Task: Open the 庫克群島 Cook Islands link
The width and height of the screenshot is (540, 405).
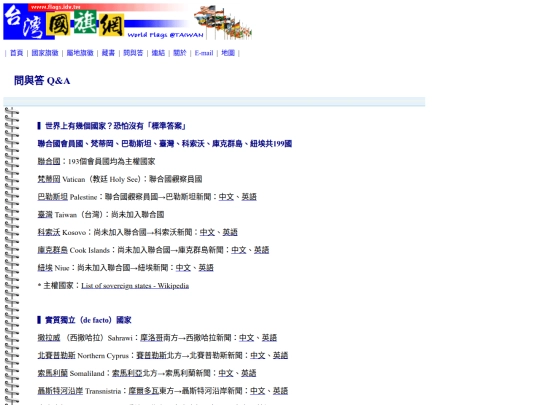Action: (x=53, y=250)
